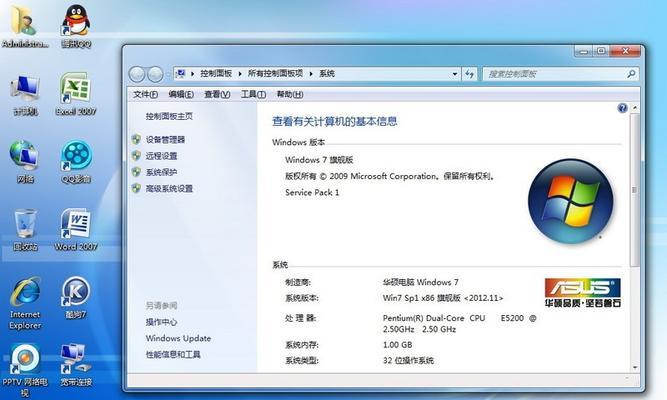
Task: Open the 操作中心 link
Action: pyautogui.click(x=161, y=322)
